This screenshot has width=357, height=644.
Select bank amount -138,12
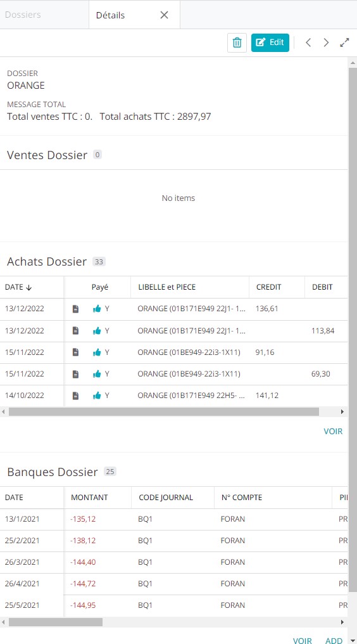coord(83,541)
